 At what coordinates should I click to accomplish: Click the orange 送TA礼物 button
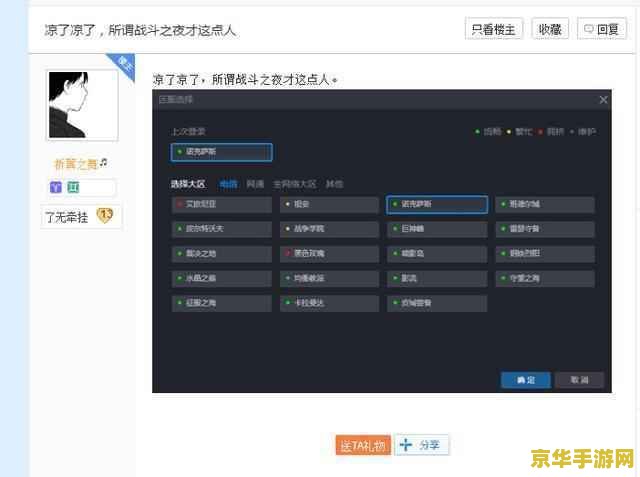(x=363, y=445)
